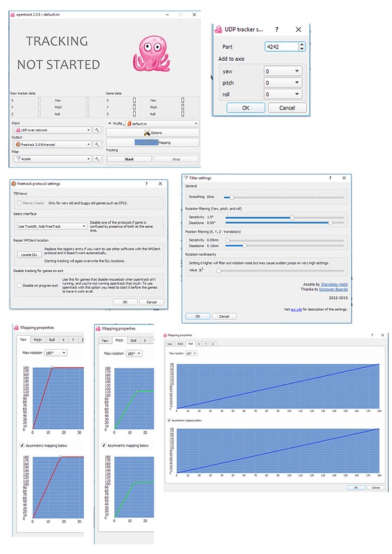The width and height of the screenshot is (392, 554).
Task: Expand the UDP over network input dropdown
Action: click(x=53, y=130)
